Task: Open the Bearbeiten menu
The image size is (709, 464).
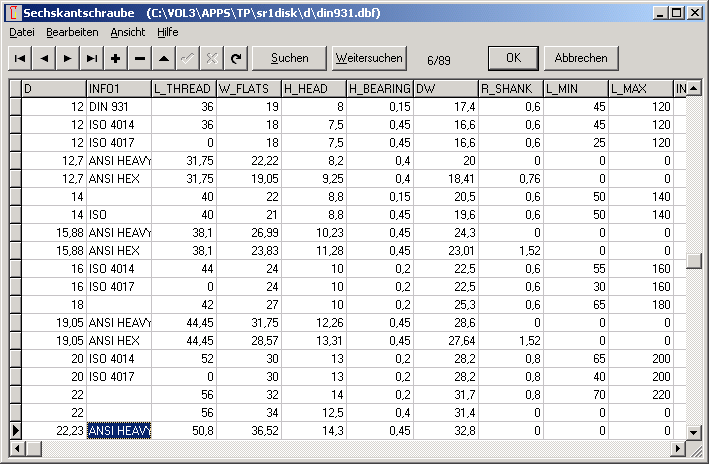Action: pos(72,32)
